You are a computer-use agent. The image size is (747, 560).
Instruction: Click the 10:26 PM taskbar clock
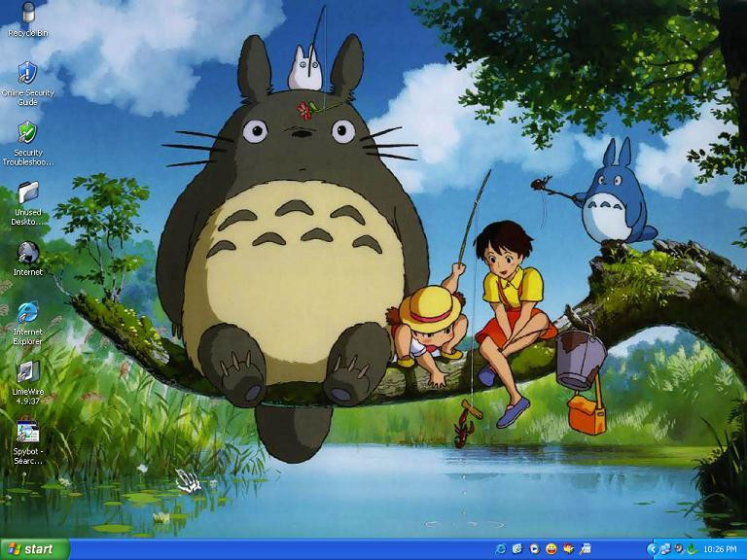click(x=720, y=549)
